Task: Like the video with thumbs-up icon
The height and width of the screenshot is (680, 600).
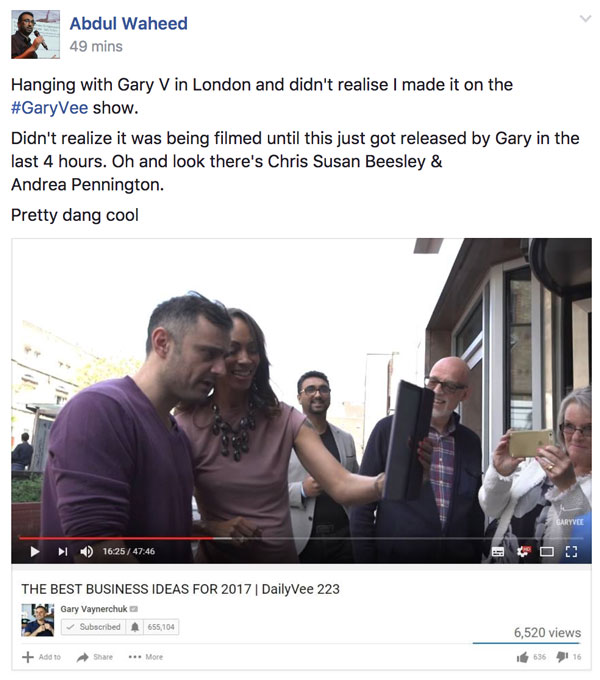Action: tap(522, 657)
